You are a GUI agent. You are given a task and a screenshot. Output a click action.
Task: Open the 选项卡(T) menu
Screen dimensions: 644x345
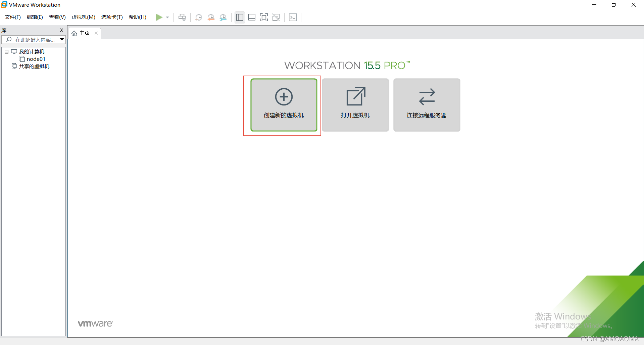112,17
